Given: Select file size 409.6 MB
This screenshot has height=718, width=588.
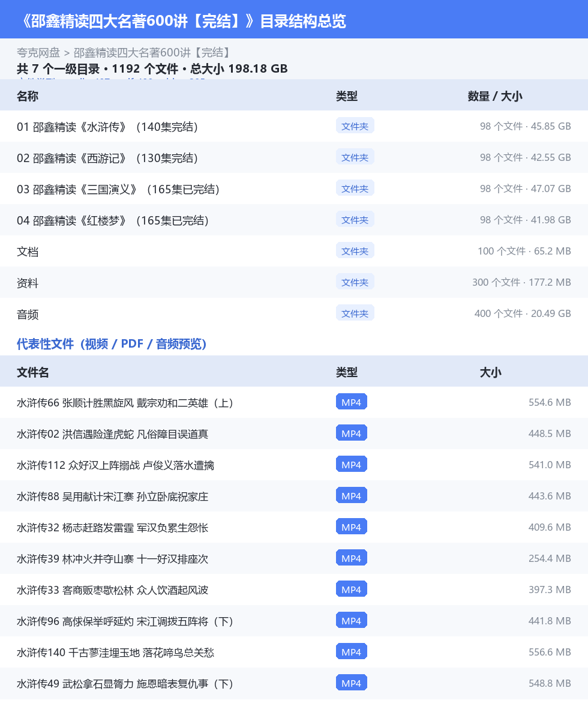Looking at the screenshot, I should pyautogui.click(x=550, y=528).
